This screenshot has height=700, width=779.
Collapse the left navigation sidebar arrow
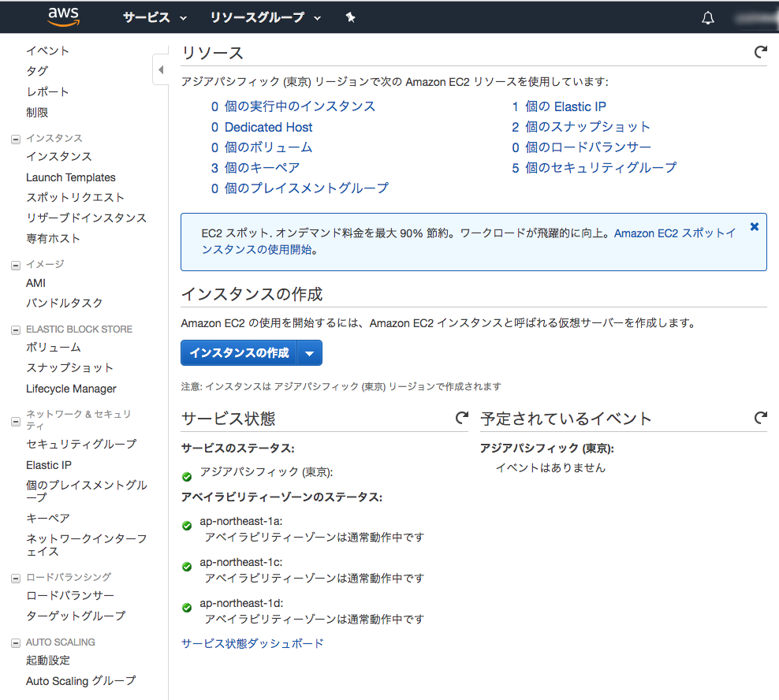point(161,70)
